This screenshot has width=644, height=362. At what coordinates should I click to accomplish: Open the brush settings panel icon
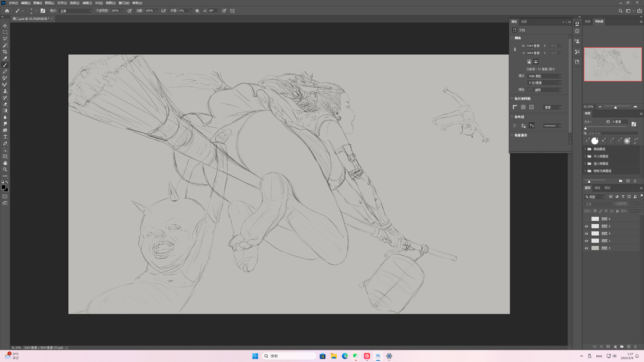click(x=43, y=11)
